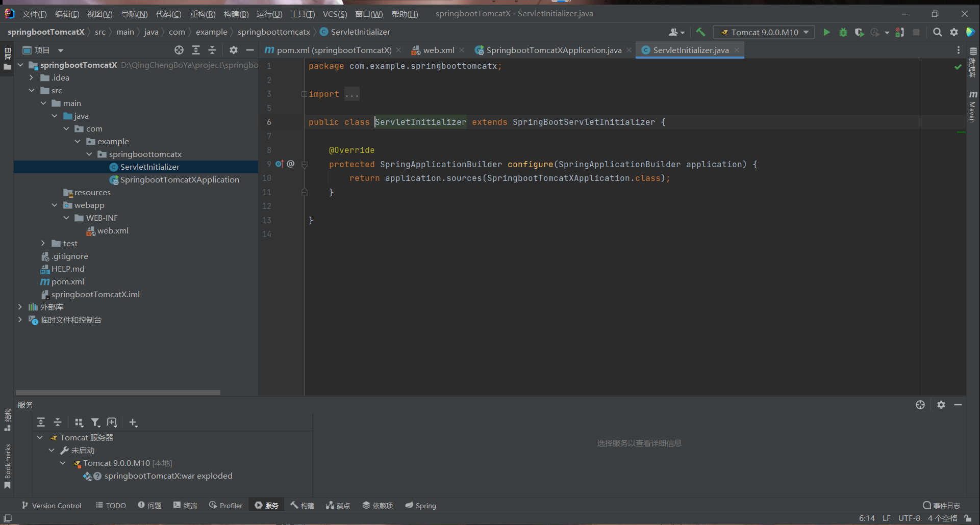Viewport: 980px width, 525px height.
Task: Open IDE settings gear in top toolbar
Action: coord(954,32)
